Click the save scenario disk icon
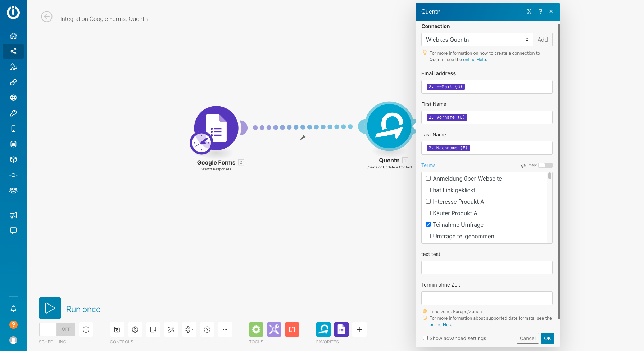Viewport: 644px width, 351px height. [117, 329]
